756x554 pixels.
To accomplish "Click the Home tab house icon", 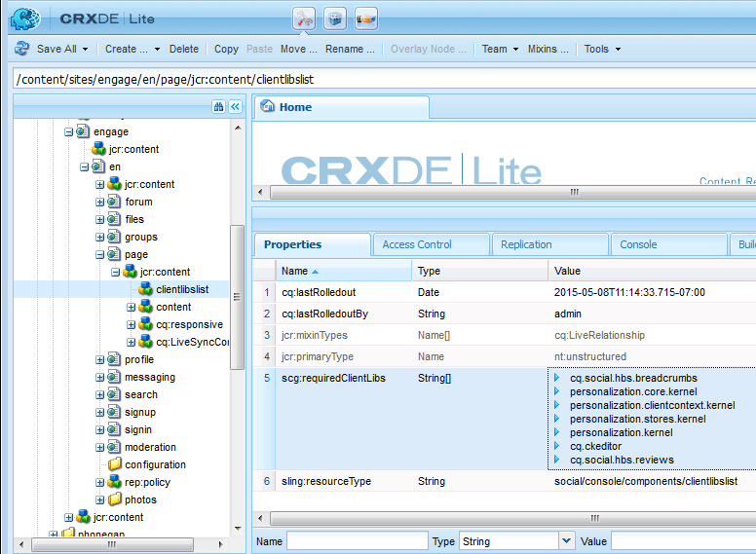I will pyautogui.click(x=267, y=106).
